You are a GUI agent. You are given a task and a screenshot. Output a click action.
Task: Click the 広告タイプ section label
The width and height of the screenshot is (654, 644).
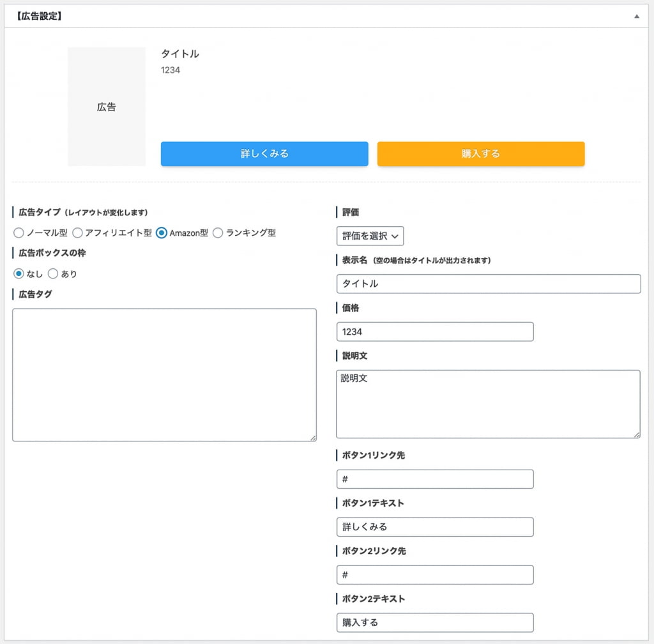40,212
